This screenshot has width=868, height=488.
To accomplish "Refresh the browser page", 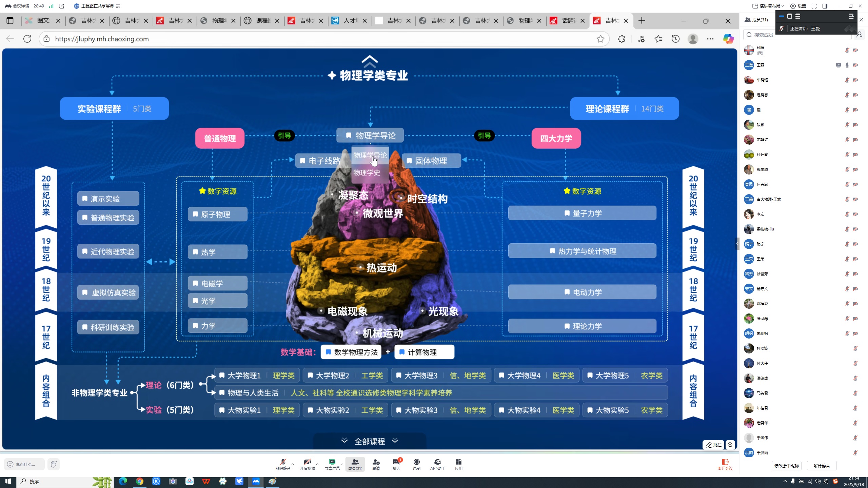I will (x=27, y=39).
